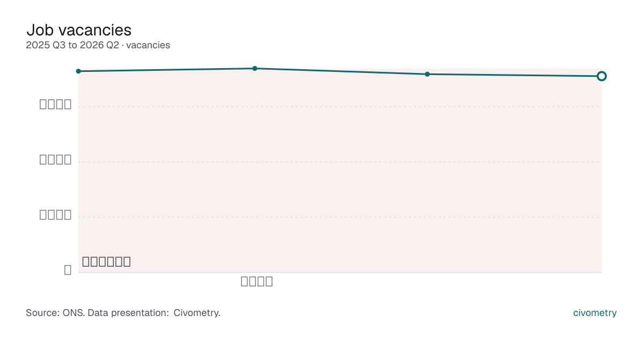Select the subtitle "2025 Q3 to 2026 Q2 · vacancies"
644x338 pixels.
98,46
